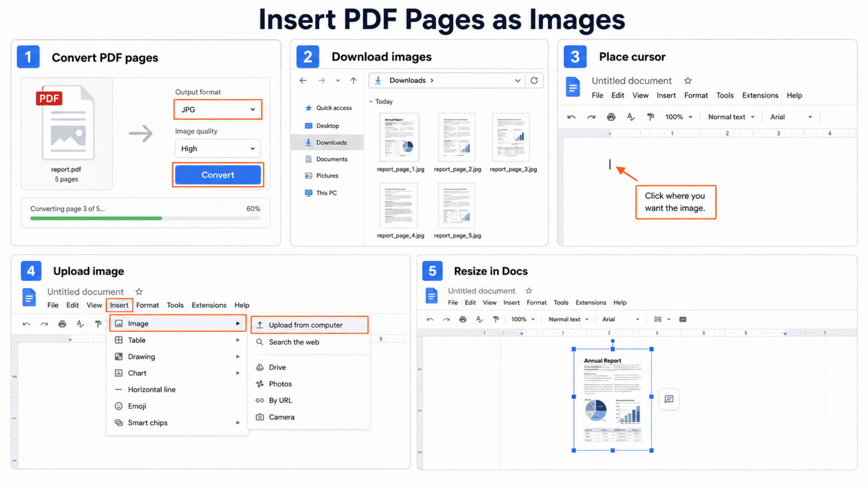Image resolution: width=868 pixels, height=488 pixels.
Task: Star the document in step 3
Action: pos(688,81)
